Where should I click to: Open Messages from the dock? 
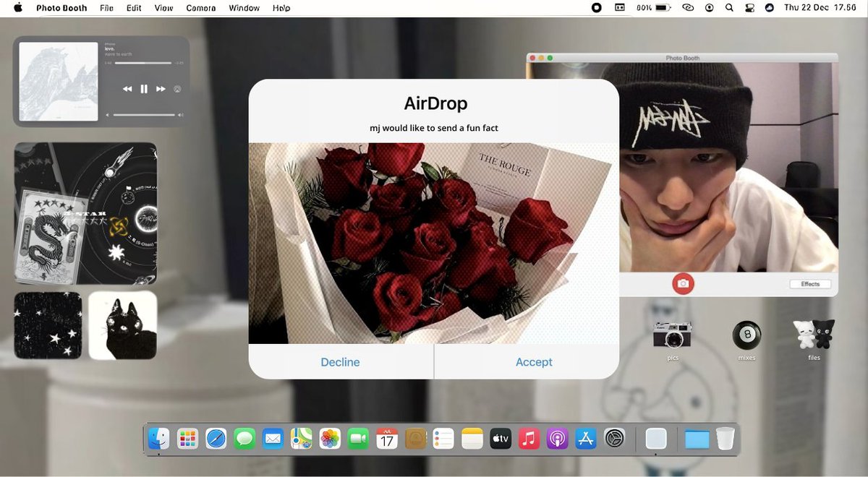click(244, 438)
